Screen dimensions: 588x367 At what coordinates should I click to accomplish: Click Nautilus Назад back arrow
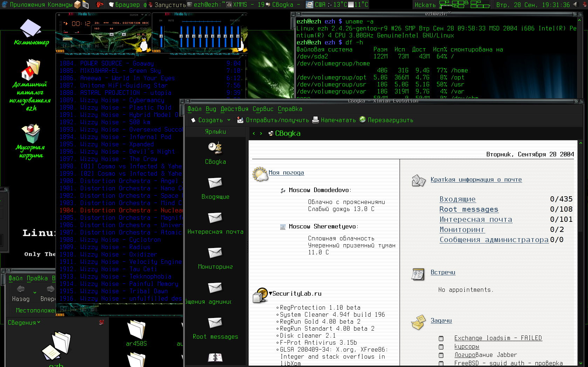point(21,289)
